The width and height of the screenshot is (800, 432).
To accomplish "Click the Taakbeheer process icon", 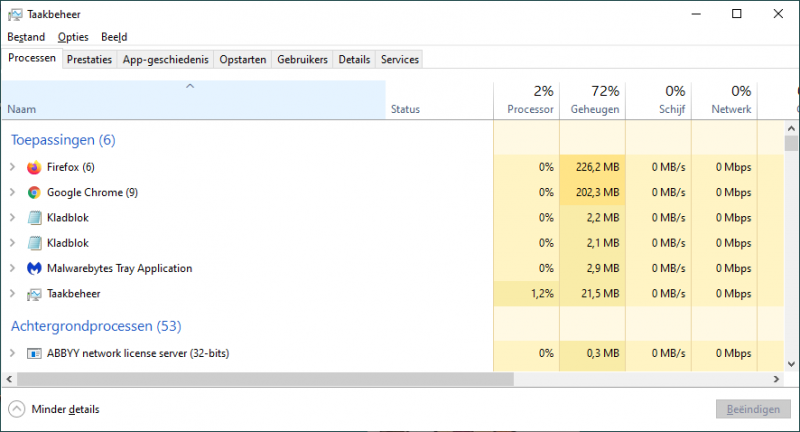I will [34, 294].
